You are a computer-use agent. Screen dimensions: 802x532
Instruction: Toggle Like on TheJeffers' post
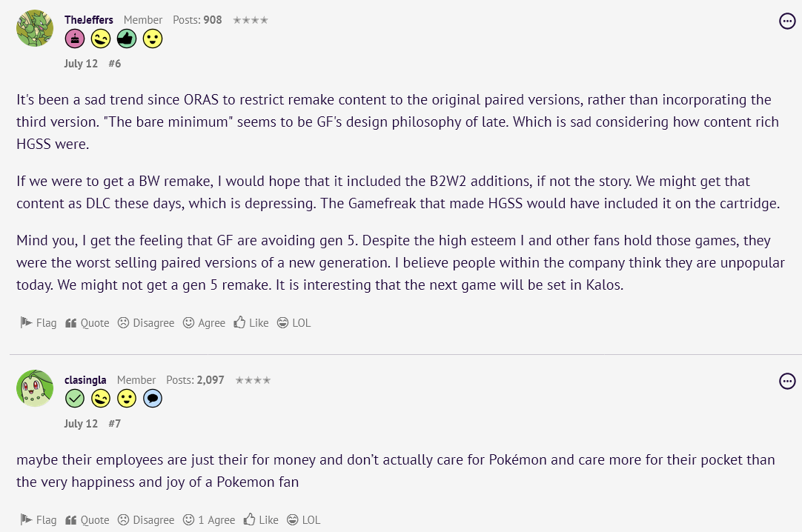[x=251, y=323]
